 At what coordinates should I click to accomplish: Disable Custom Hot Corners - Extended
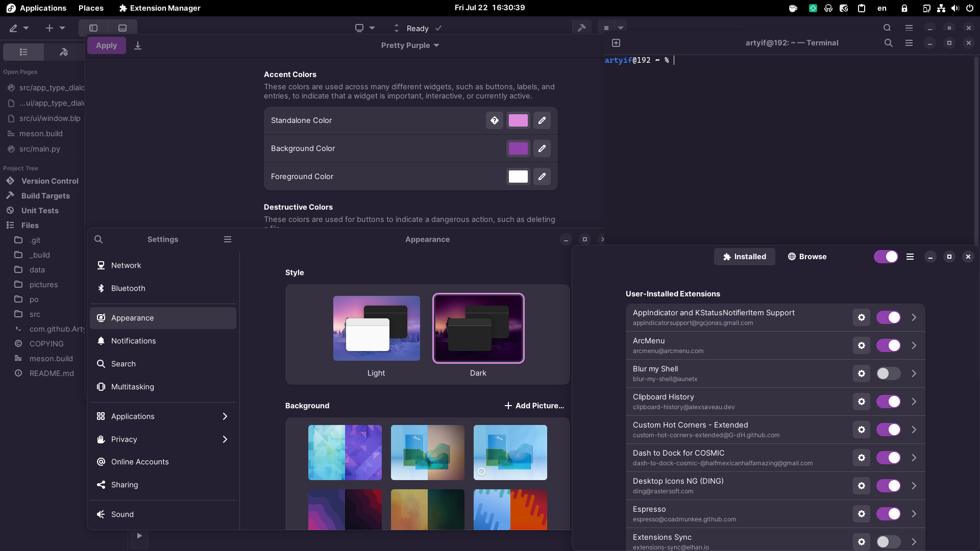[889, 430]
